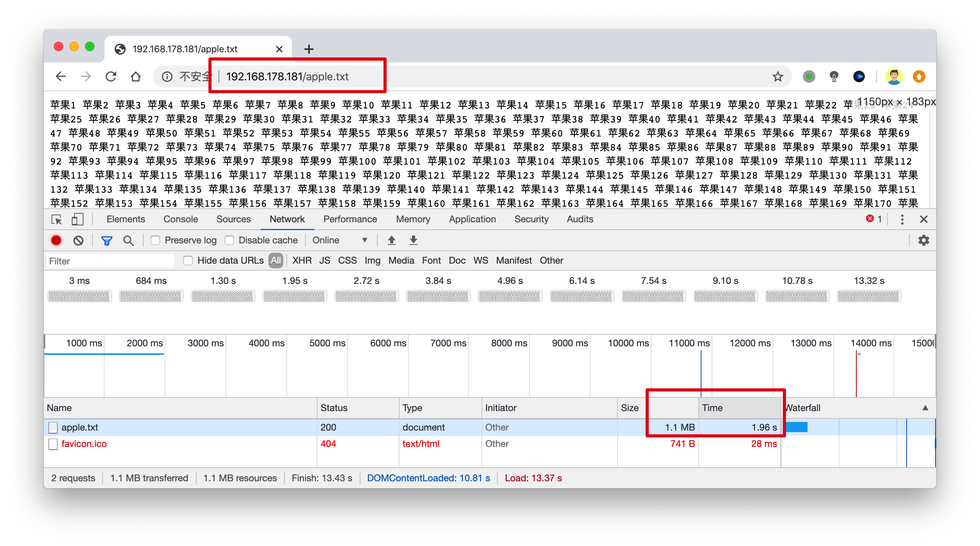
Task: Open the Application tab
Action: click(472, 219)
